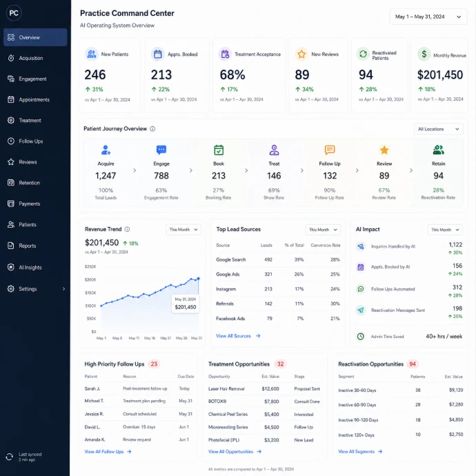Click the Monthly Revenue dollar icon
Viewport: 476px width, 476px height.
pyautogui.click(x=424, y=54)
